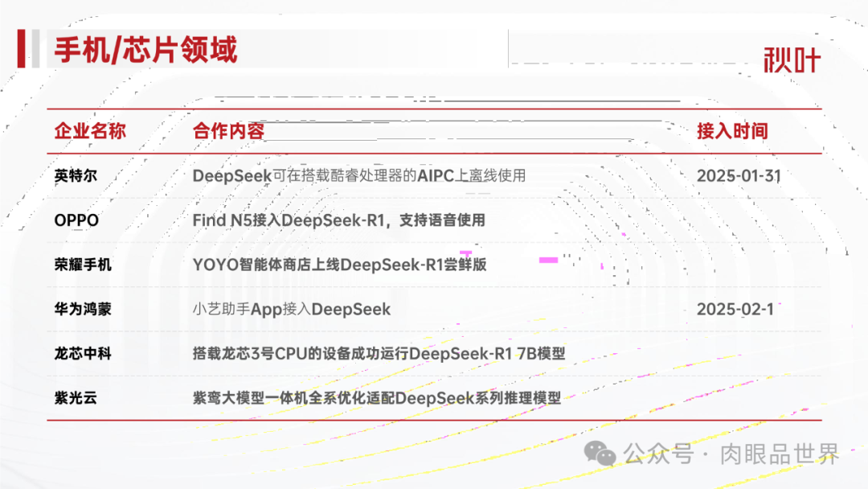
Task: Select the 接入时间 column header
Action: (x=732, y=131)
